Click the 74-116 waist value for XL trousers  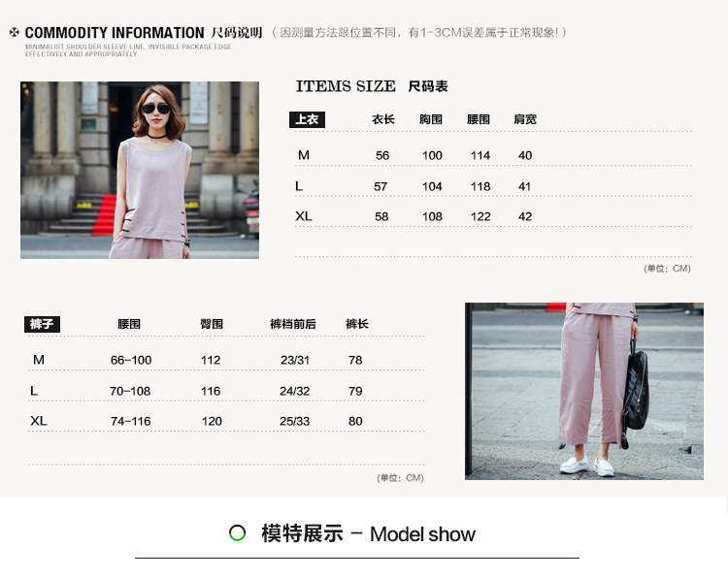(131, 421)
